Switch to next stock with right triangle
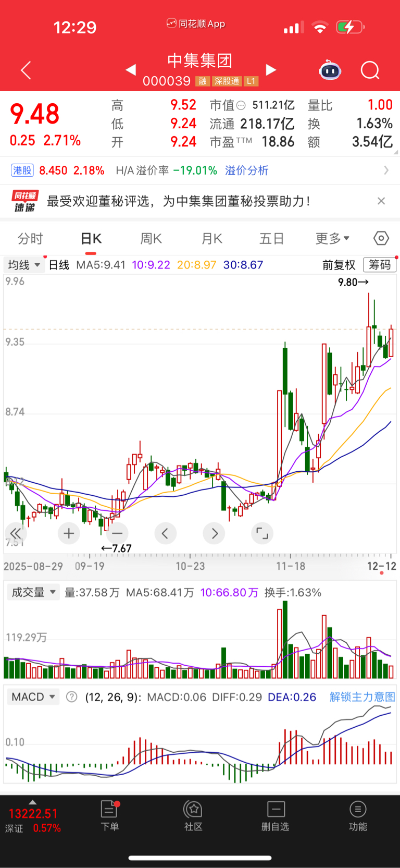The width and height of the screenshot is (400, 868). click(271, 69)
